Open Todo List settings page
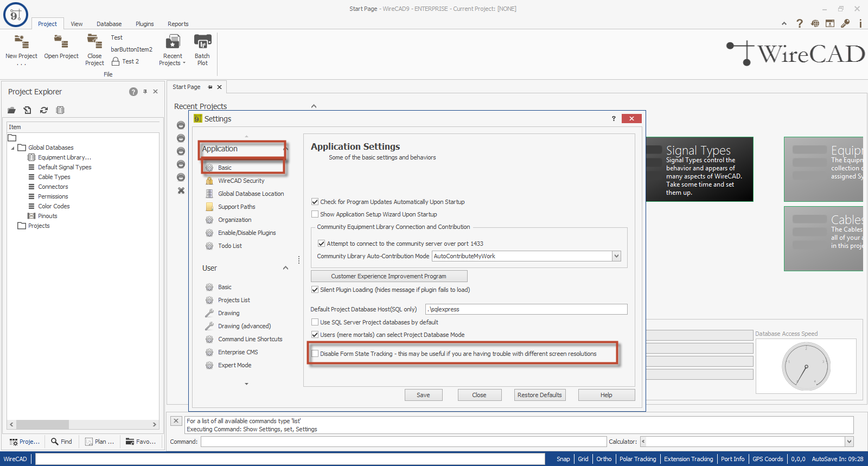The image size is (868, 466). [230, 246]
